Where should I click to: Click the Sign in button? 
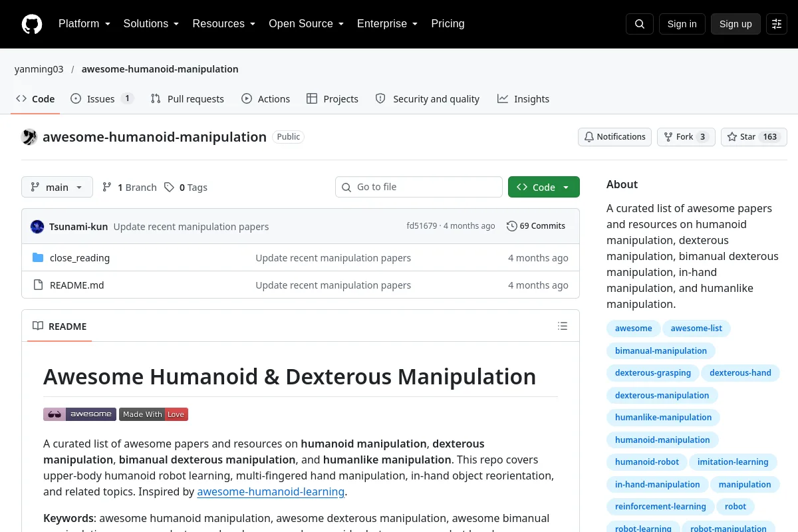coord(682,24)
